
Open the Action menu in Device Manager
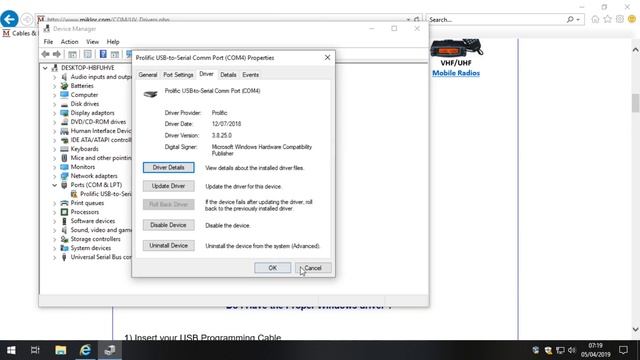coord(69,42)
